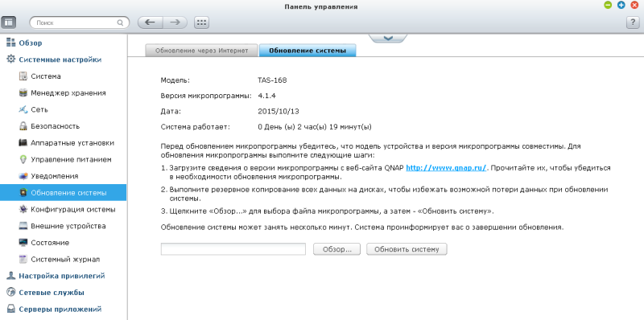Open Менеджер хранения
The image size is (644, 320).
click(x=68, y=93)
